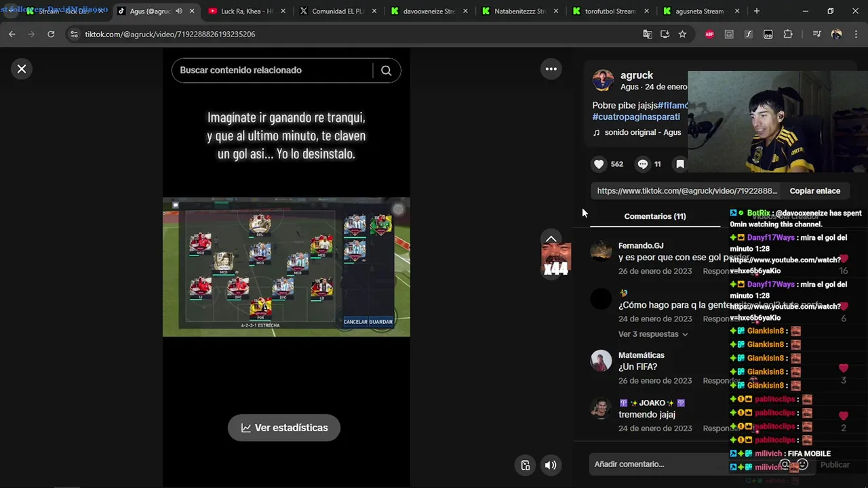Reload the TikTok page
The height and width of the screenshot is (488, 868).
tap(51, 34)
